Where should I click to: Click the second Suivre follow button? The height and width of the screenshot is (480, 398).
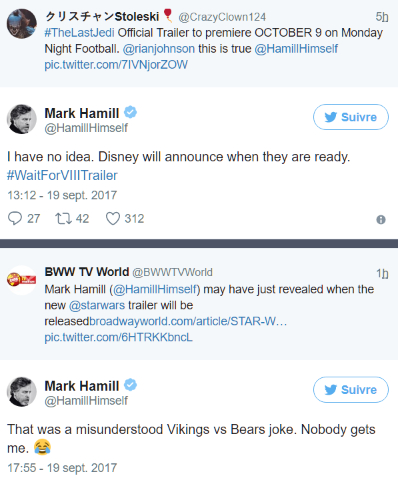coord(351,390)
